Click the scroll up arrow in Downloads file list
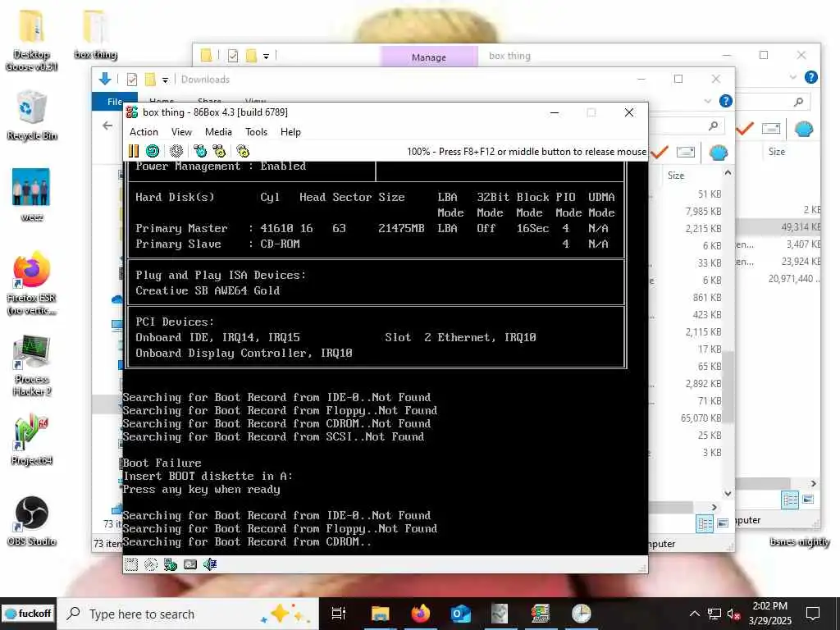The height and width of the screenshot is (630, 840). (x=728, y=172)
